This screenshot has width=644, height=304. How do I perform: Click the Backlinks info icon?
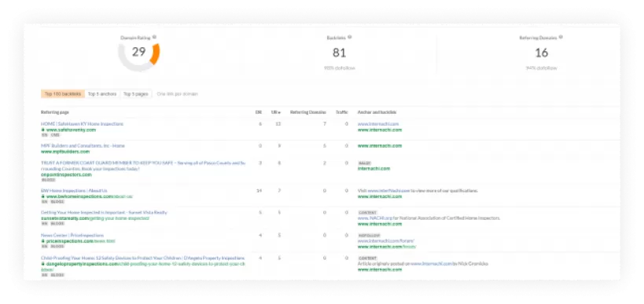point(350,38)
